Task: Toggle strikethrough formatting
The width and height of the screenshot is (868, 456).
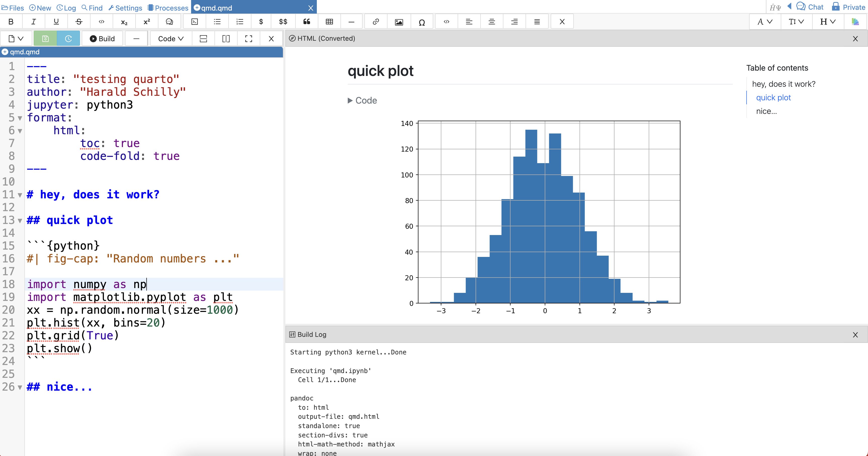Action: click(x=79, y=22)
